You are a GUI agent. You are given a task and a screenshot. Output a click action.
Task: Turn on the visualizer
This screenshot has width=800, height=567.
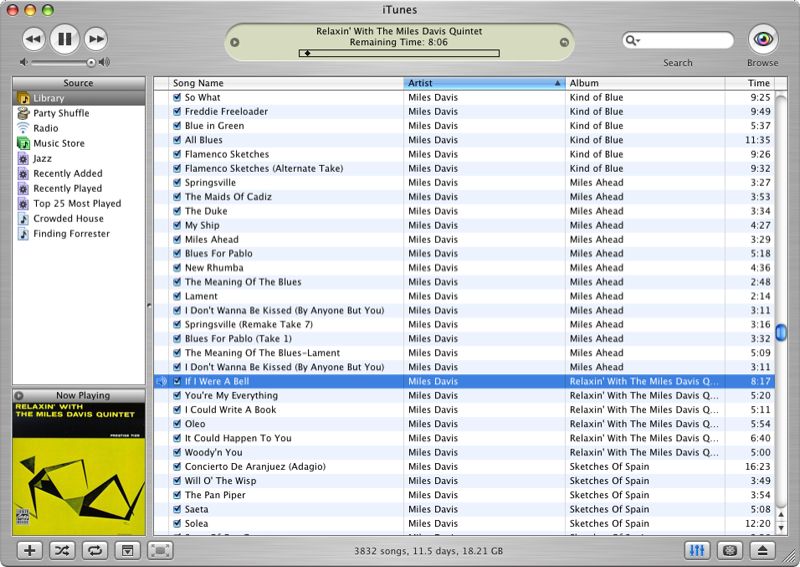[x=730, y=550]
